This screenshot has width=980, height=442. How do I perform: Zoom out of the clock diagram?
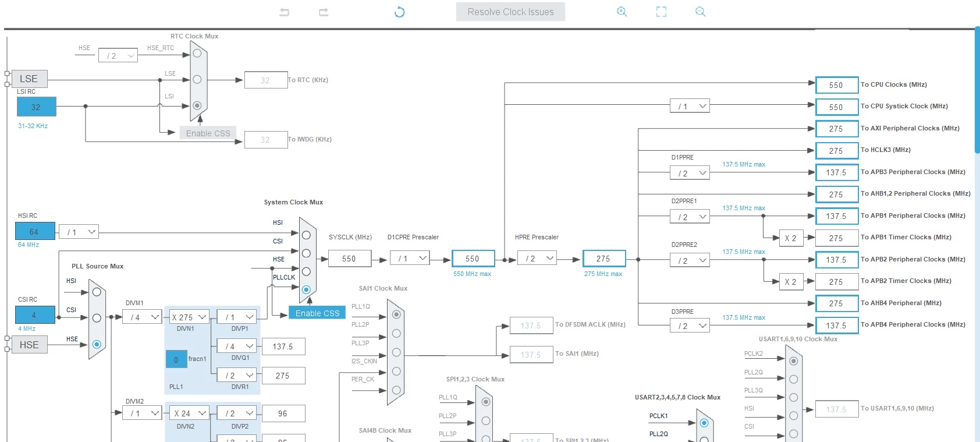click(700, 12)
